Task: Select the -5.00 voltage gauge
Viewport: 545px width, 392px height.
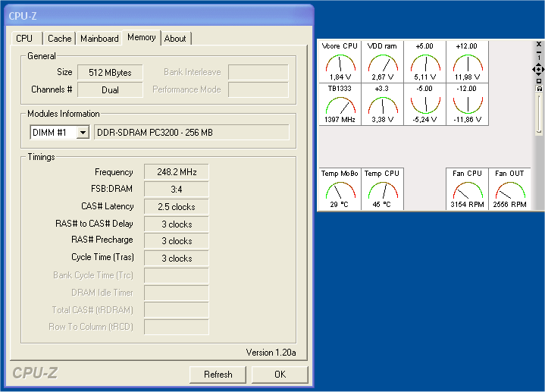Action: click(x=424, y=104)
